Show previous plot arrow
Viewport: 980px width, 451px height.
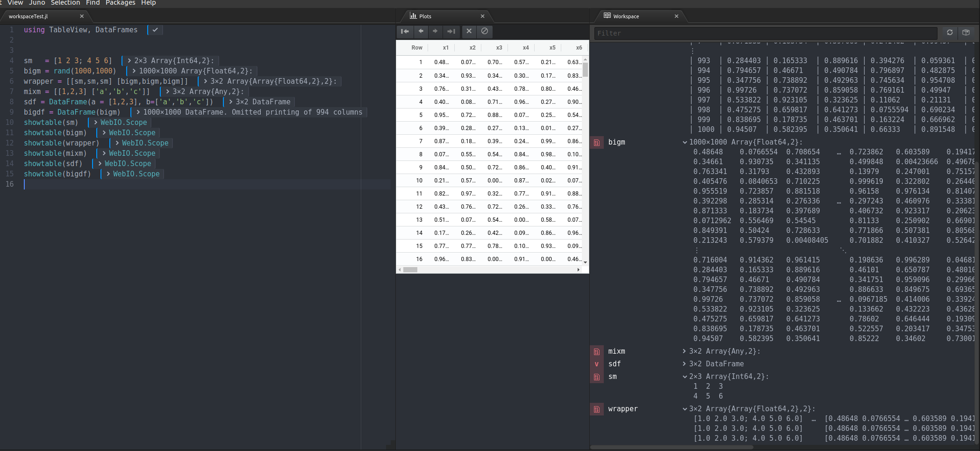[x=421, y=31]
